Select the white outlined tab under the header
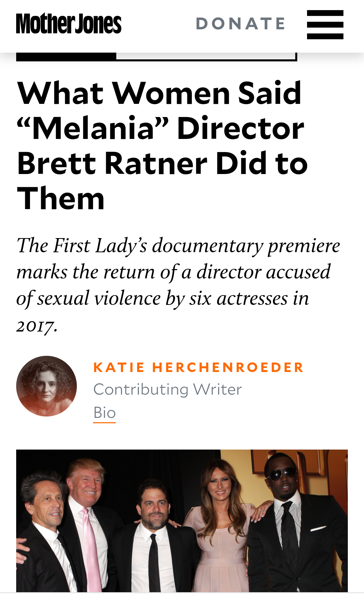The image size is (364, 602). coord(206,57)
